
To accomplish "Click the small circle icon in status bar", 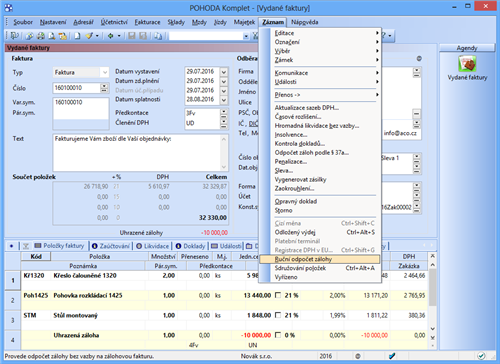I will coord(358,356).
